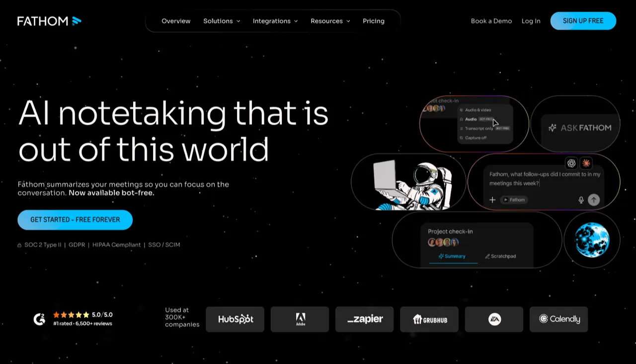Click the Fathom chip in chat box

(514, 200)
